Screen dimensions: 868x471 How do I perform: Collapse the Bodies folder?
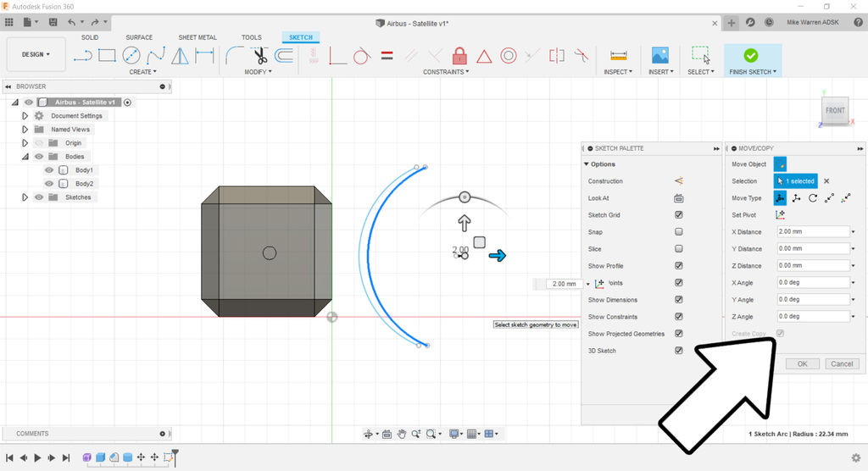pyautogui.click(x=25, y=157)
